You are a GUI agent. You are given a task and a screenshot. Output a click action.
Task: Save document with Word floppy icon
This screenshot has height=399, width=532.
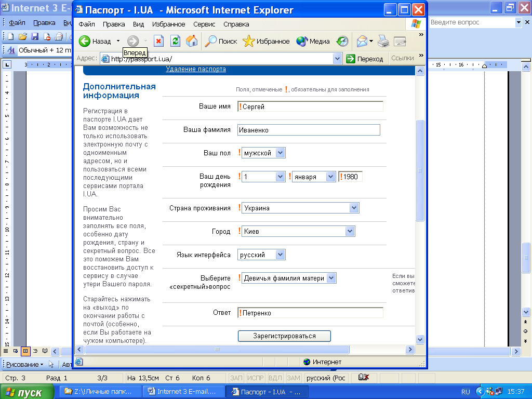coord(35,36)
